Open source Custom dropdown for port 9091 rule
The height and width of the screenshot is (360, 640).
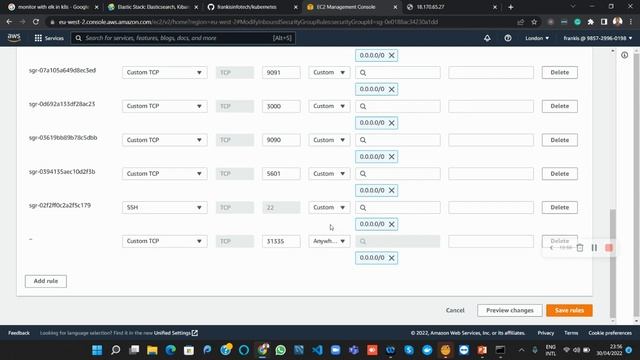tap(329, 72)
